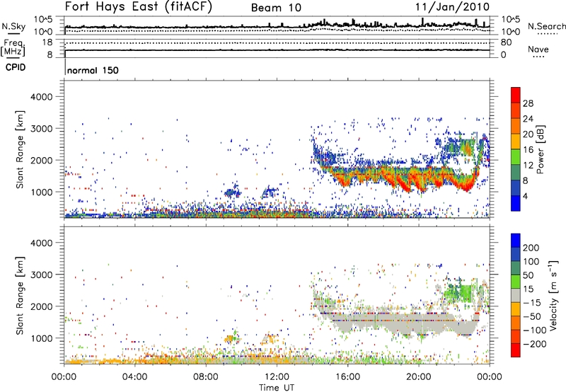Click the '50' Velocity colorbar value

click(528, 275)
